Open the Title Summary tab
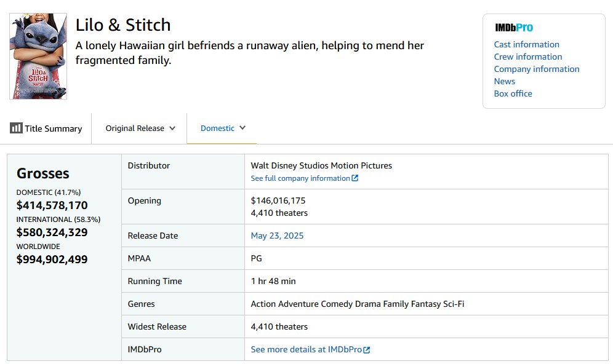Screen dimensions: 613x364 pos(46,129)
